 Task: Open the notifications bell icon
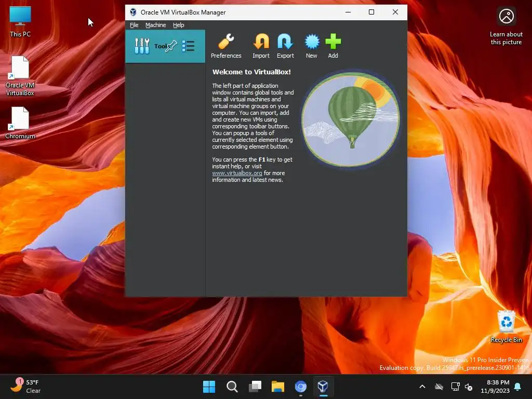518,387
